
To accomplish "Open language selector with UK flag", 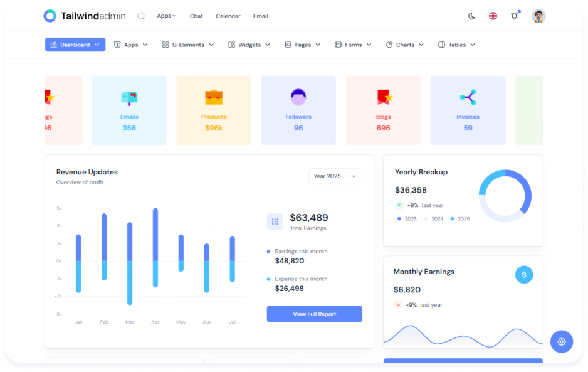I will (493, 16).
